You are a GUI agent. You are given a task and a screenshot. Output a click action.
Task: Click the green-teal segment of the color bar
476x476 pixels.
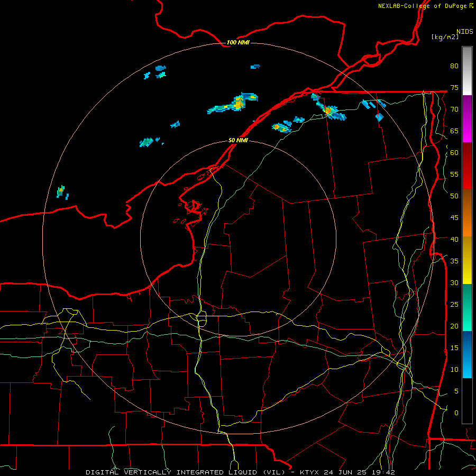(x=467, y=307)
